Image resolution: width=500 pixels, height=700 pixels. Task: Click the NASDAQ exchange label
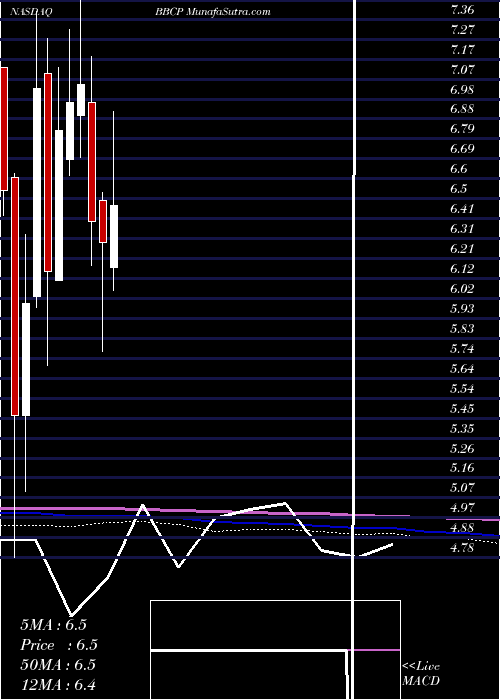(x=31, y=12)
